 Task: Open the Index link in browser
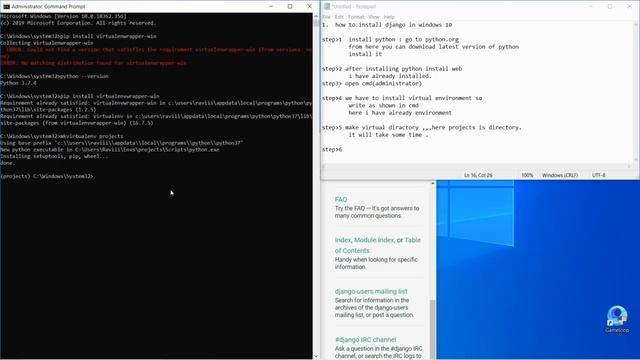click(342, 240)
